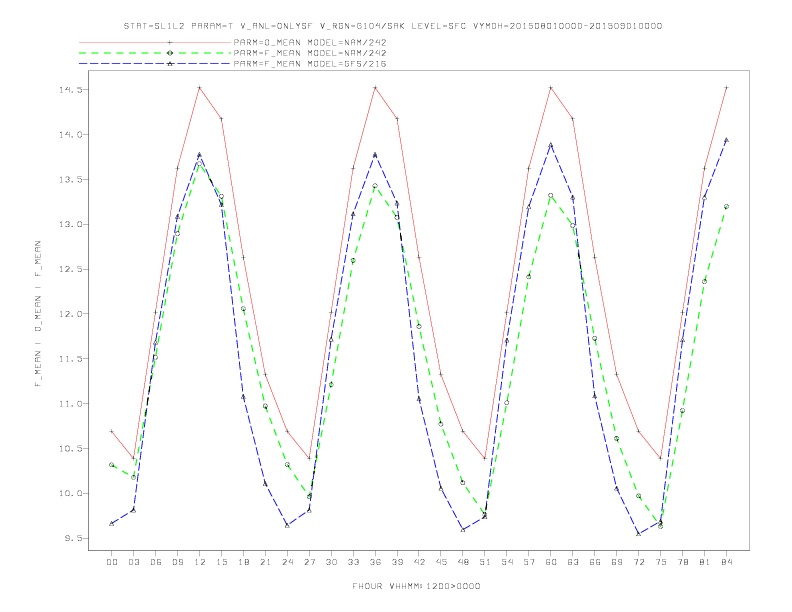Click the chart title starting STAT=SL1L2
792x612 pixels.
coord(392,26)
